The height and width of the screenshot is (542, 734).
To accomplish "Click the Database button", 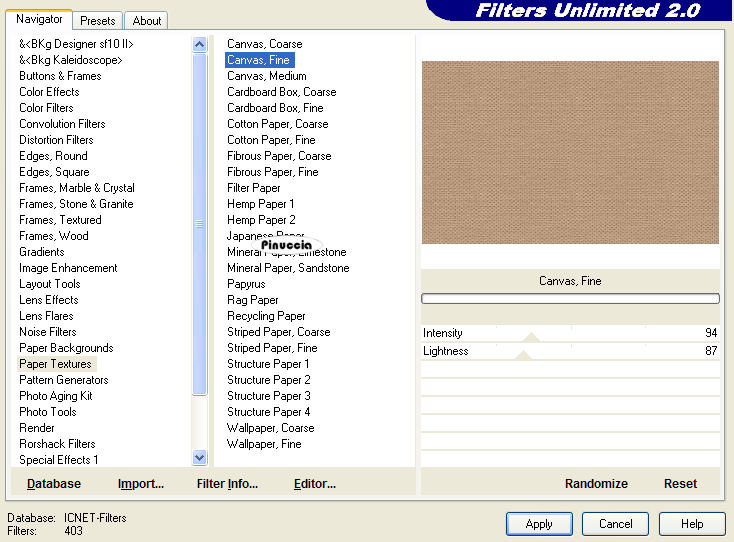I will click(x=54, y=483).
